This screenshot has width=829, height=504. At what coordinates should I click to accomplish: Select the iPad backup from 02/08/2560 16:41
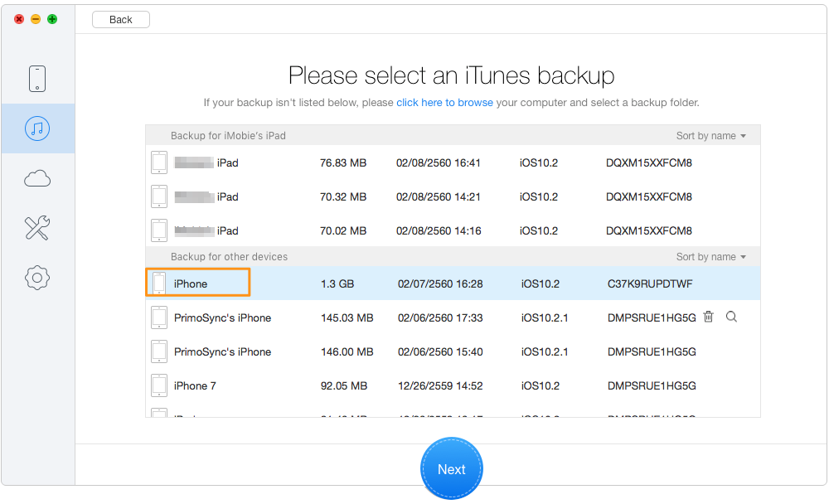point(453,162)
